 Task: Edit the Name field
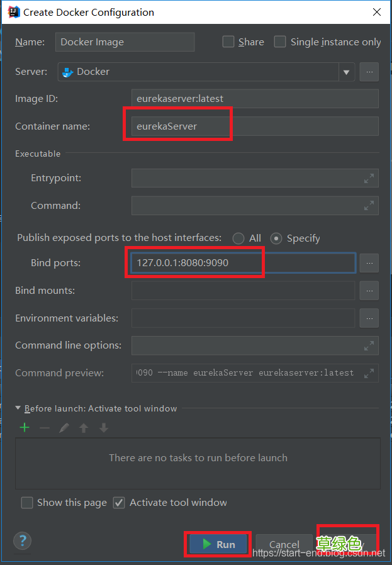(x=125, y=42)
